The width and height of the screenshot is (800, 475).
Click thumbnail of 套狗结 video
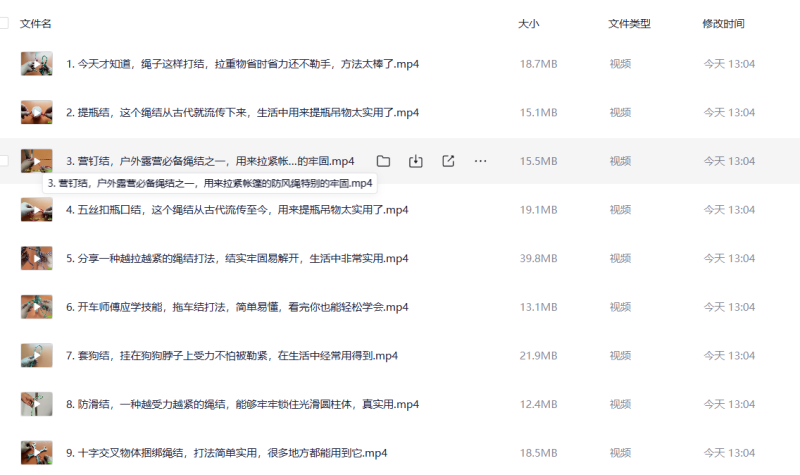[x=36, y=355]
